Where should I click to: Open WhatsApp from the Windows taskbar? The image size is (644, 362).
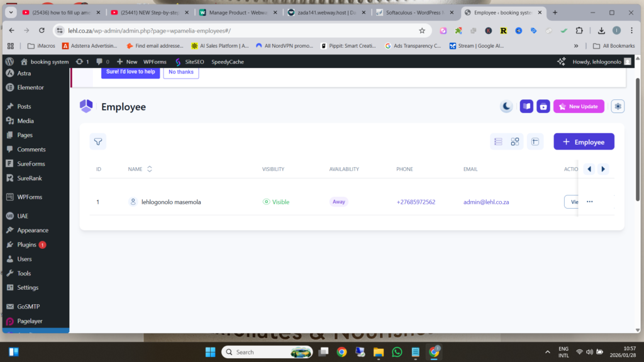[x=397, y=352]
